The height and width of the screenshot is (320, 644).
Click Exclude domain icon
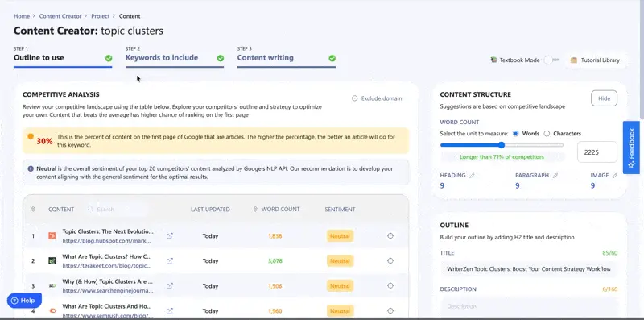[354, 98]
